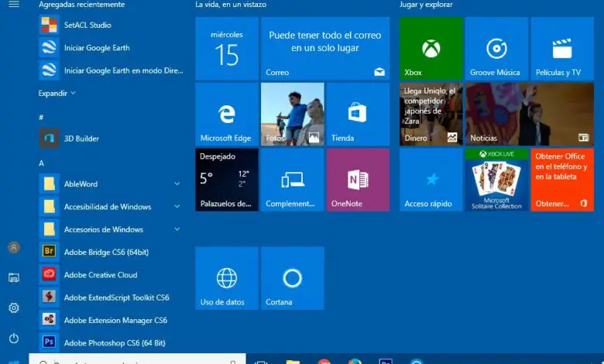Open the Correo mail tile

pos(325,49)
